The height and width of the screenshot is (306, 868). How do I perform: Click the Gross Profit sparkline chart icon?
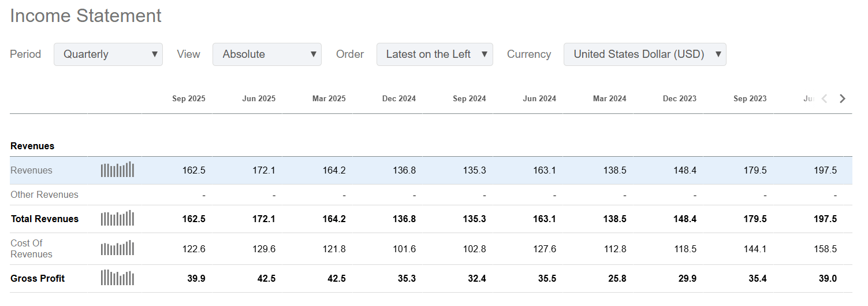(117, 278)
